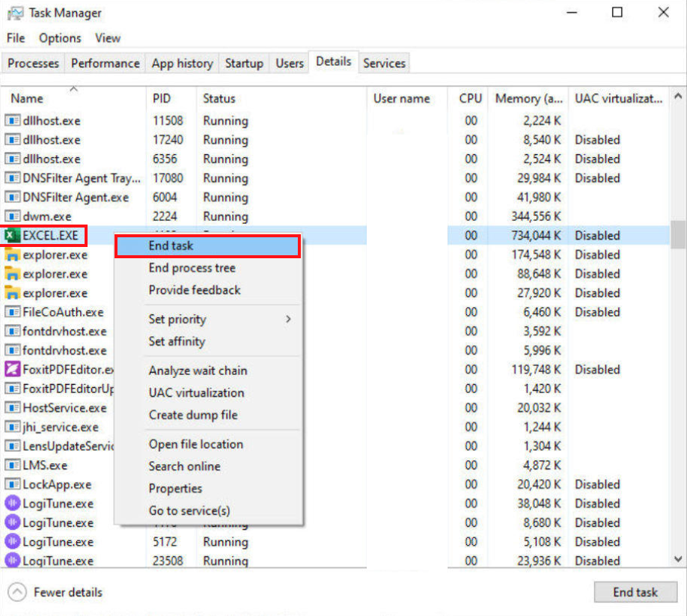Viewport: 687px width, 616px height.
Task: Switch to the Performance tab
Action: click(105, 64)
